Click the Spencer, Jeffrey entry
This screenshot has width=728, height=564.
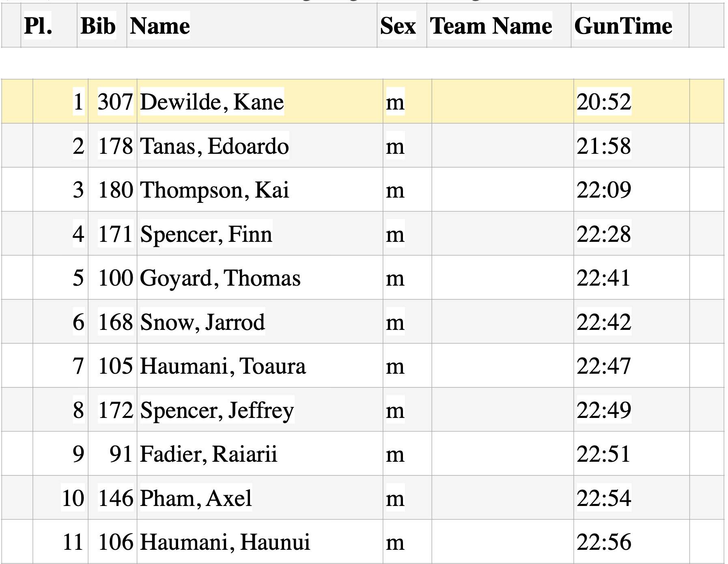pyautogui.click(x=217, y=410)
